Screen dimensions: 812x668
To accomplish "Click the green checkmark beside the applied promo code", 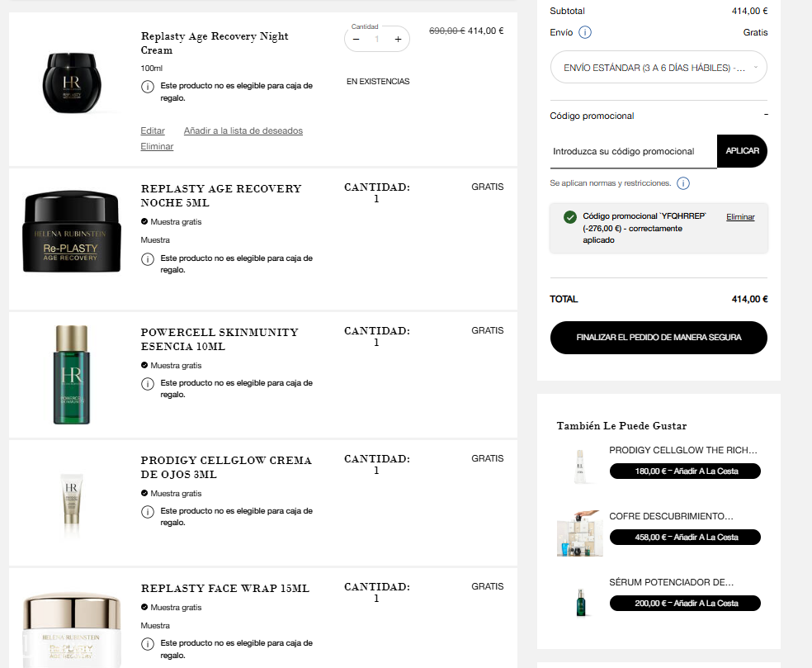I will click(570, 217).
